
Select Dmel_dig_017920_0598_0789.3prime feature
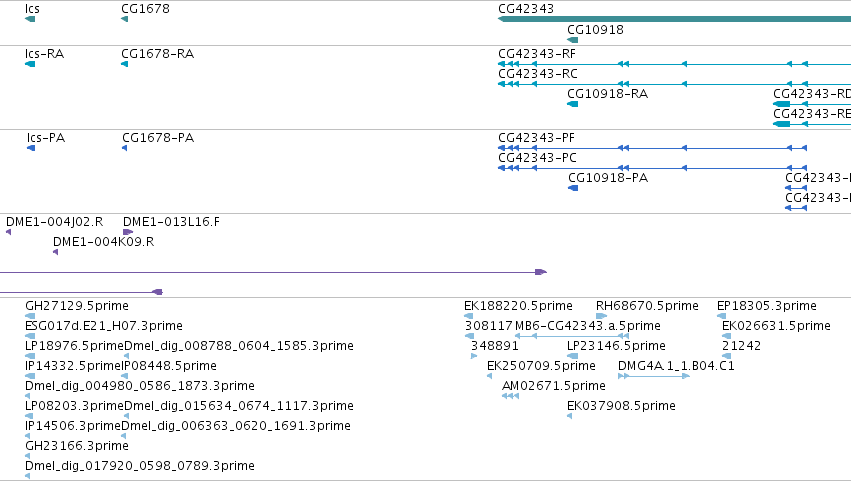(x=28, y=476)
